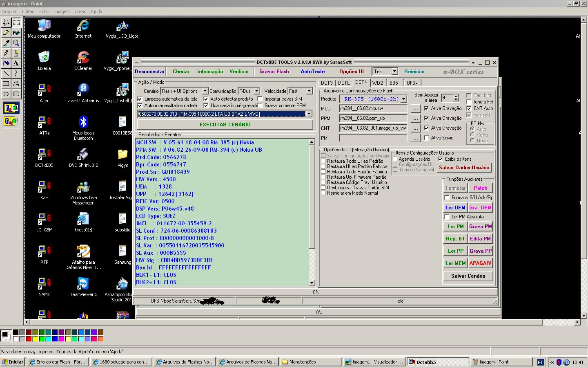Screen dimensions: 588x368
Task: Pick the black color swatch in palette
Action: point(16,332)
